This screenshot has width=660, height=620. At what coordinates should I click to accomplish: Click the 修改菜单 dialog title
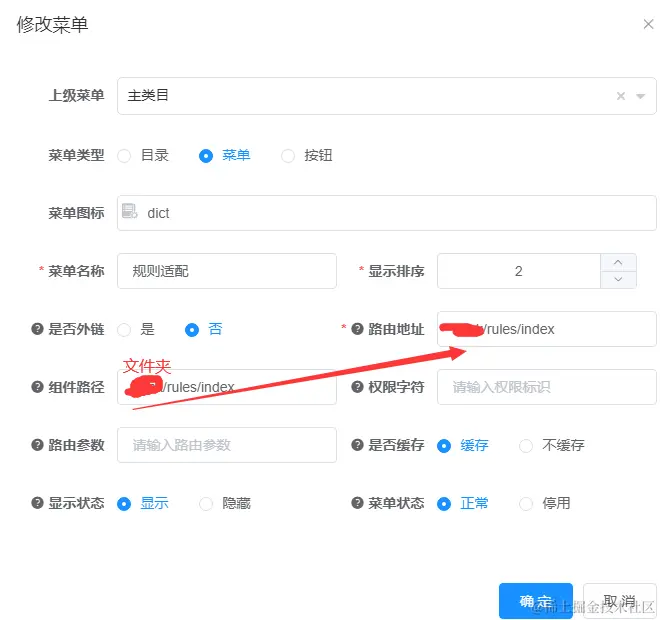[52, 24]
